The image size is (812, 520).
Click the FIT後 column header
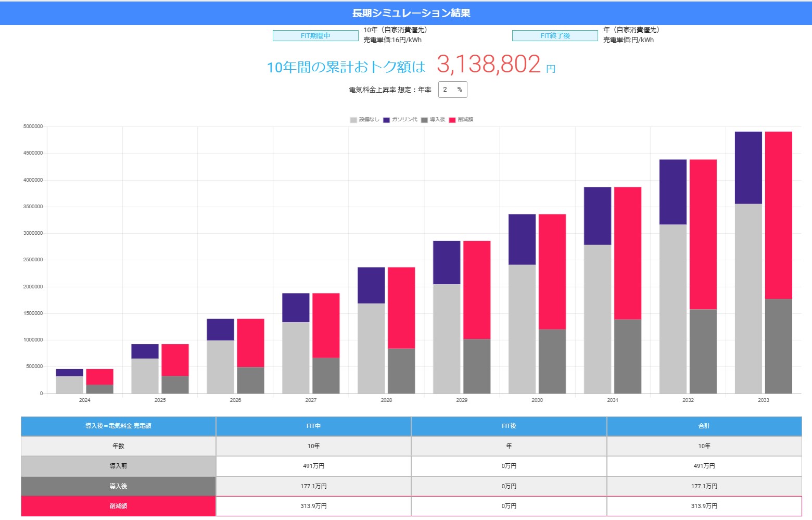(x=509, y=426)
